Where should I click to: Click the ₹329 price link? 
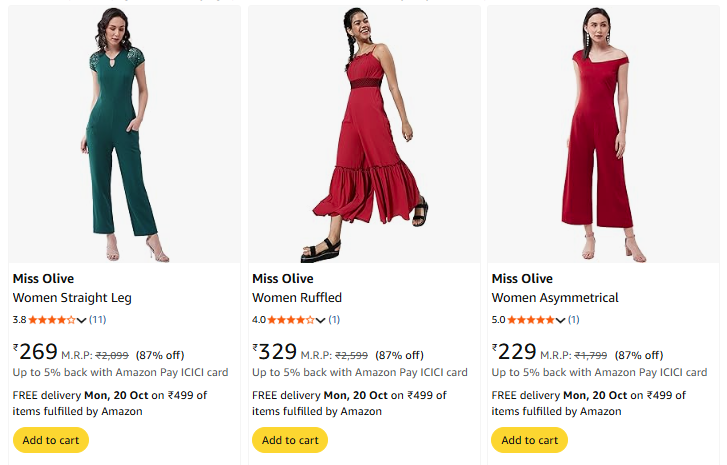[277, 352]
